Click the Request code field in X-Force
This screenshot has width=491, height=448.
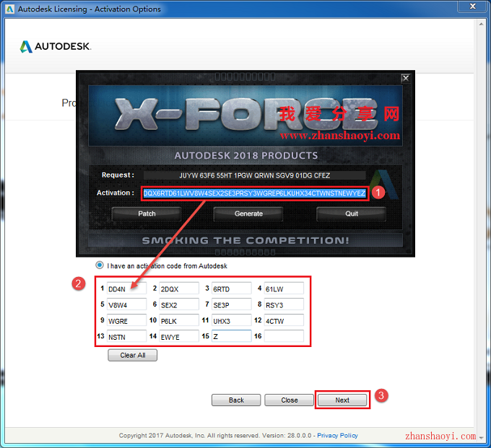point(254,175)
